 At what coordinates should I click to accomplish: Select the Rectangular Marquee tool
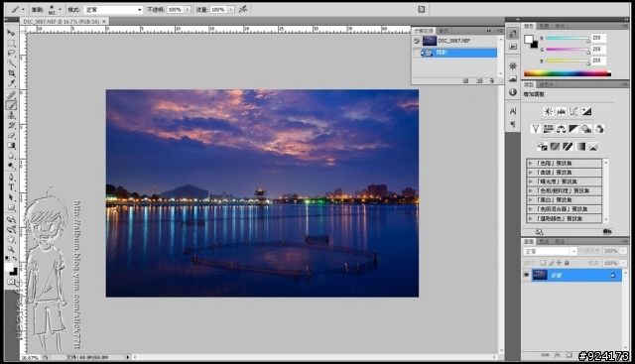point(11,43)
